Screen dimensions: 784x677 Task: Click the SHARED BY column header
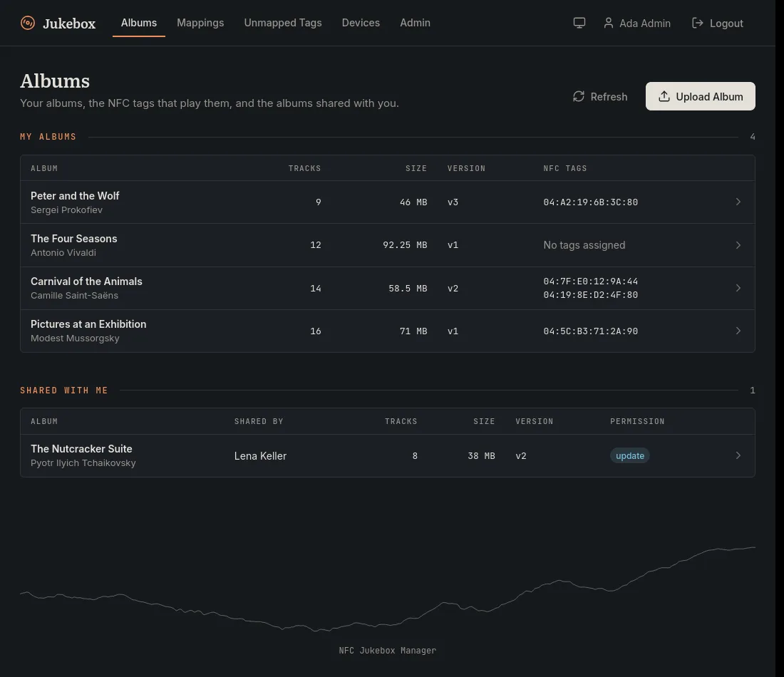coord(259,421)
